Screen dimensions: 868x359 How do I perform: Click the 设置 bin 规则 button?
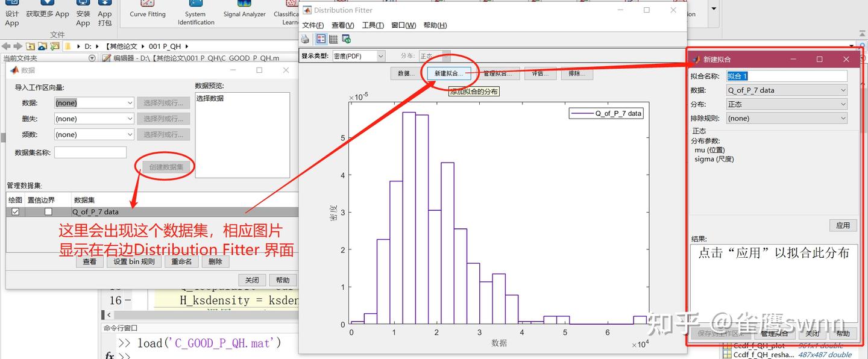coord(134,261)
